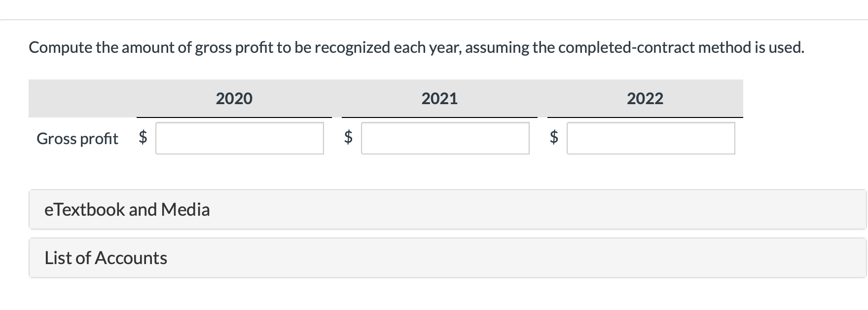Viewport: 868px width, 310px height.
Task: Open the eTextbook and Media section
Action: coord(127,209)
